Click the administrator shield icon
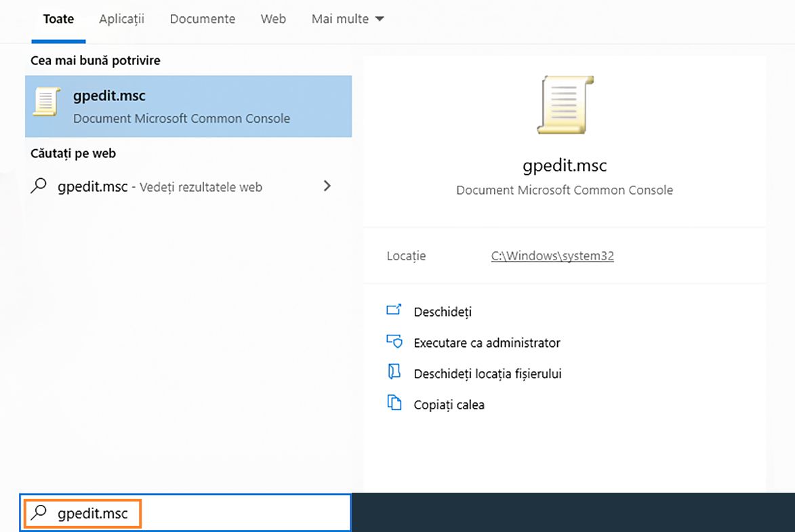The width and height of the screenshot is (795, 532). [x=394, y=341]
